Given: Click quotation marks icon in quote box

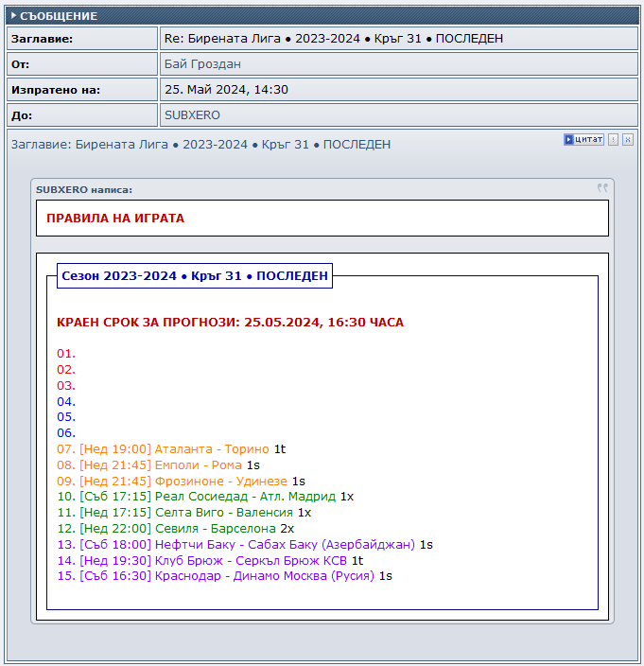Looking at the screenshot, I should point(602,187).
